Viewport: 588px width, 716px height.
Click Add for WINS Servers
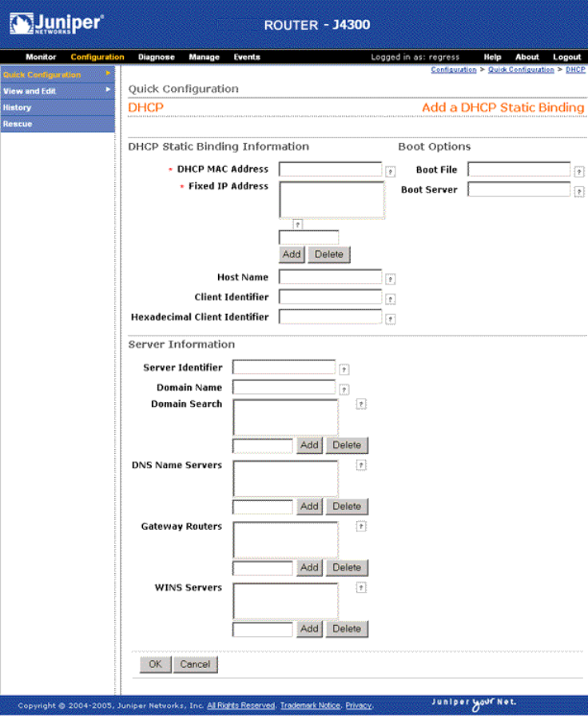pos(309,629)
